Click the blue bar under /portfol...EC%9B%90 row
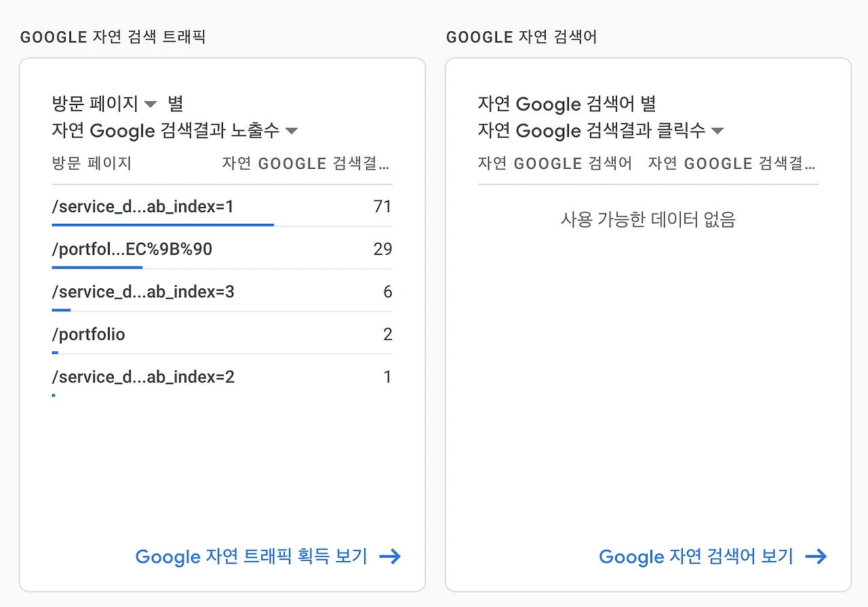This screenshot has width=868, height=607. (x=97, y=267)
